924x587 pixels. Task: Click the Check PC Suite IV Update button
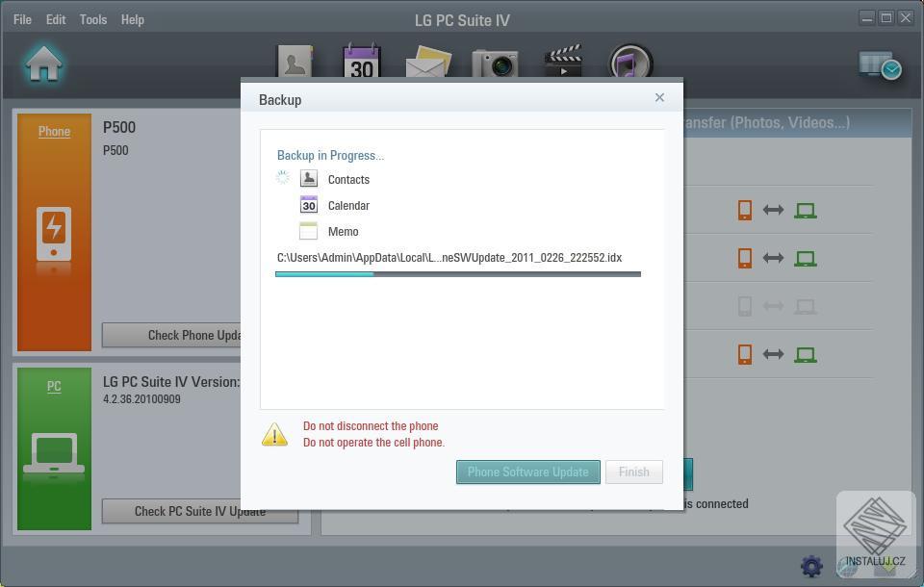[199, 511]
